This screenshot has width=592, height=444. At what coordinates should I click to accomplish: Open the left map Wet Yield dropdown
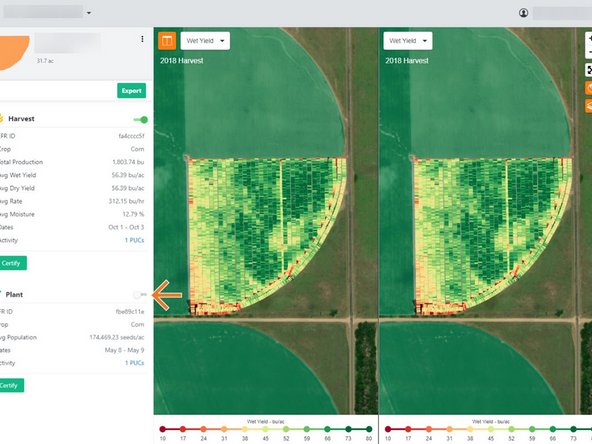[x=205, y=41]
